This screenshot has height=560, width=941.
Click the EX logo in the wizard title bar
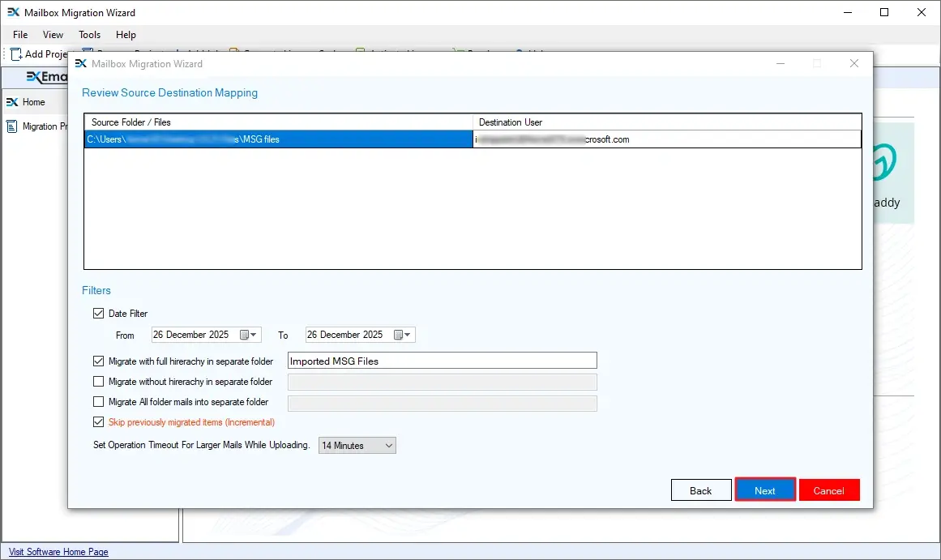pos(81,62)
